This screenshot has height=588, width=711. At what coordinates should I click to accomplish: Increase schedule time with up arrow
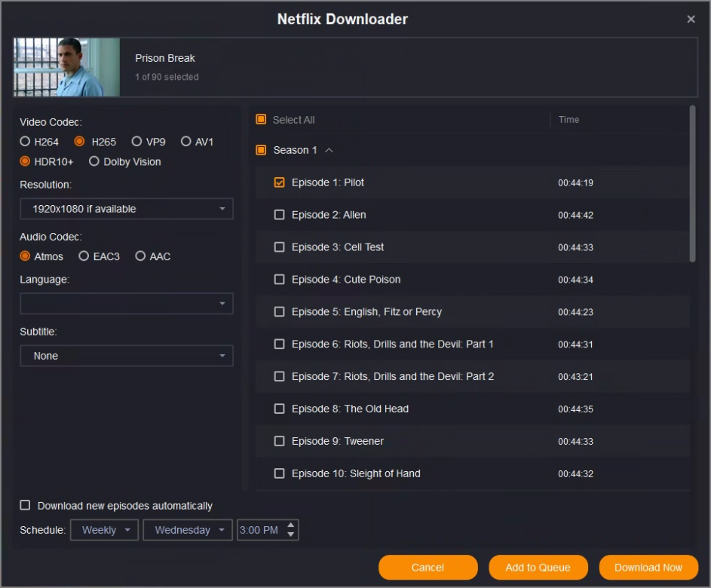[x=291, y=525]
